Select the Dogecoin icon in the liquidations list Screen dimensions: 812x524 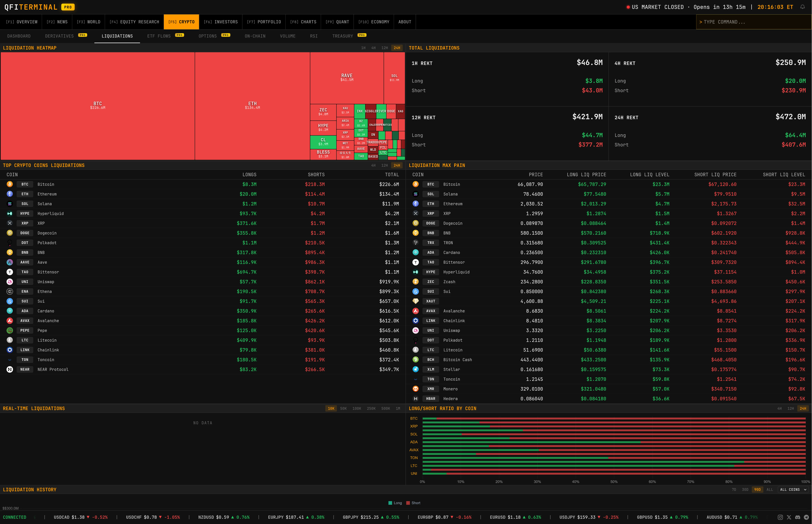tap(10, 233)
